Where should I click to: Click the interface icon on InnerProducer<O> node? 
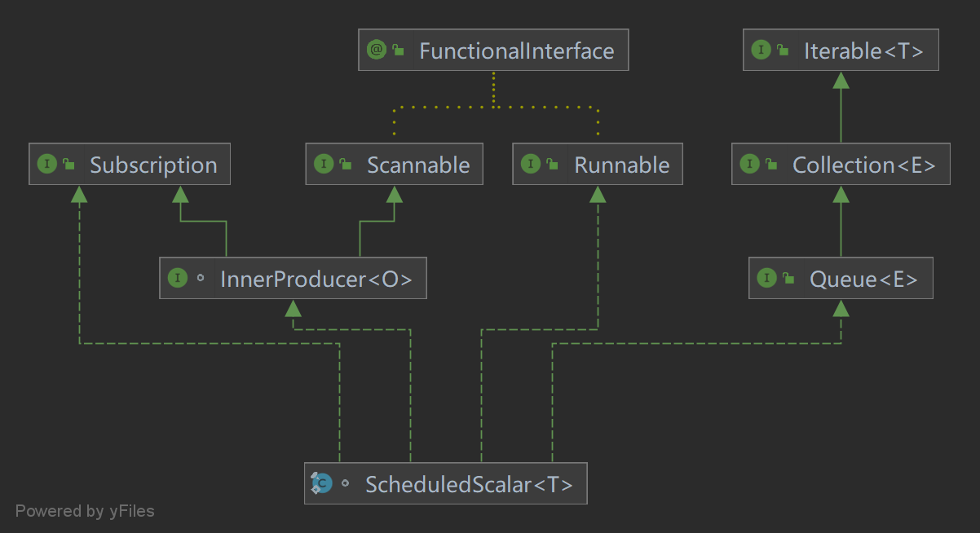177,279
